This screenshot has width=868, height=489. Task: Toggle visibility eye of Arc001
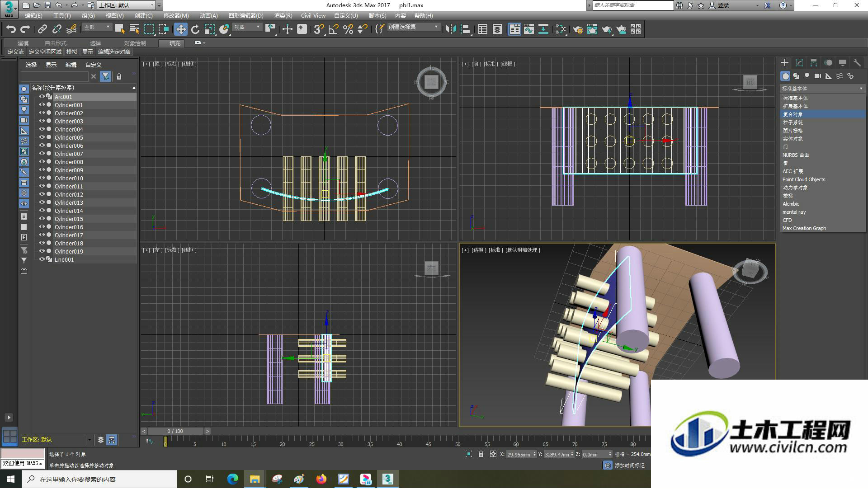(42, 97)
